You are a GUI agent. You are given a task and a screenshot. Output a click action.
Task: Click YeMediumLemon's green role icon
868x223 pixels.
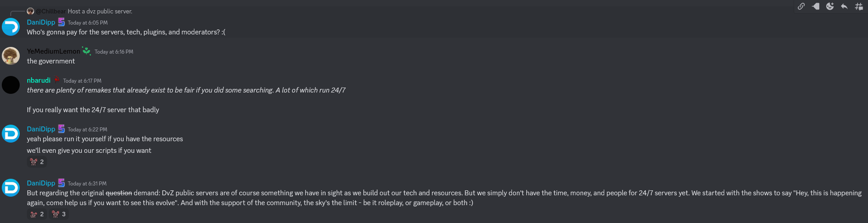coord(86,51)
